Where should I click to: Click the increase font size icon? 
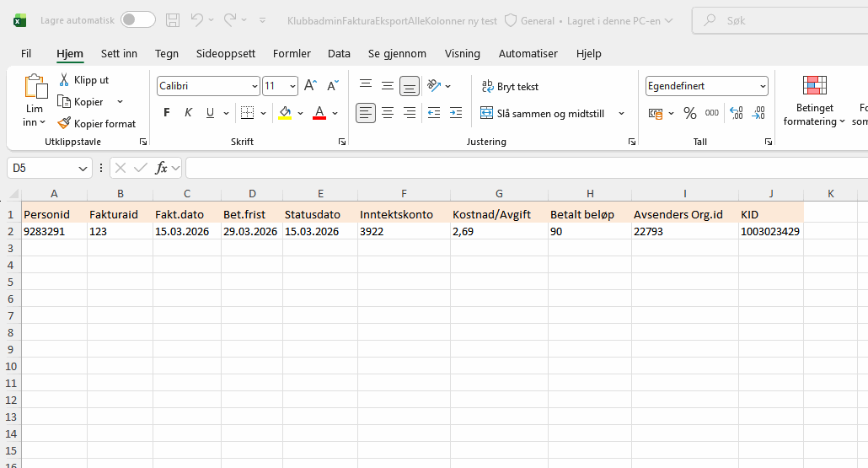click(310, 86)
